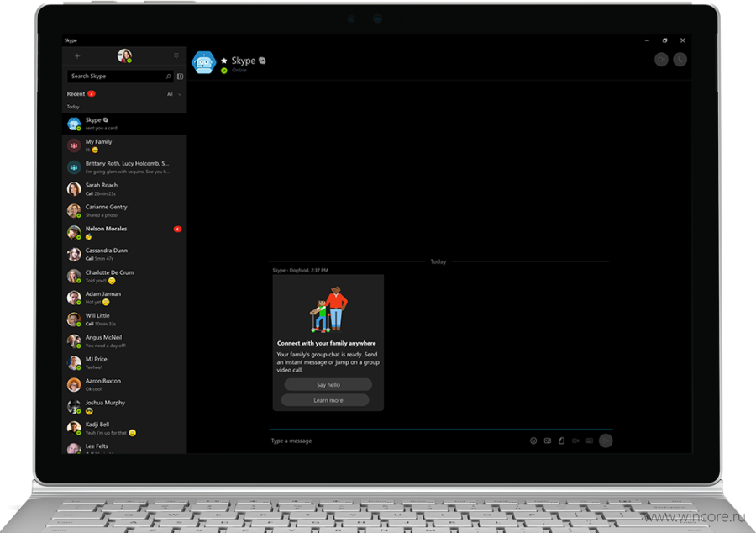Open the My Family group chat
The width and height of the screenshot is (756, 533).
[x=124, y=145]
